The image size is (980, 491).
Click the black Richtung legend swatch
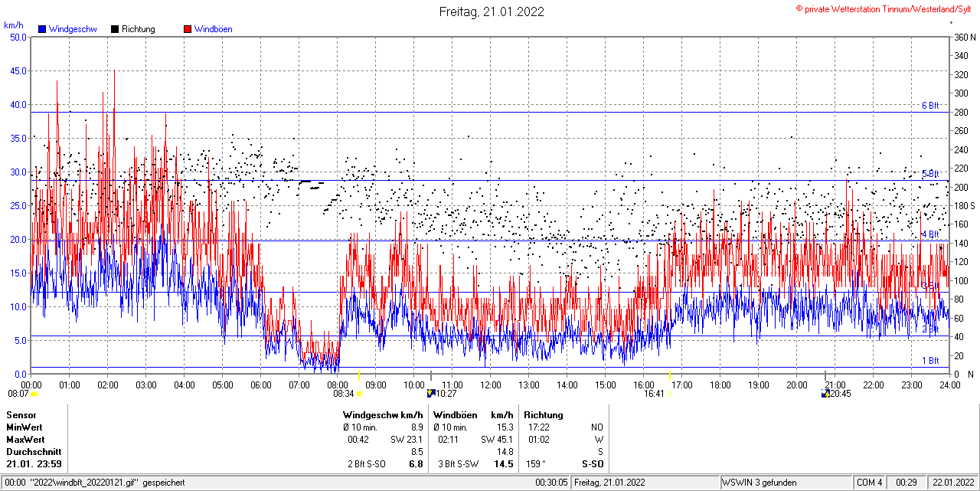[114, 29]
